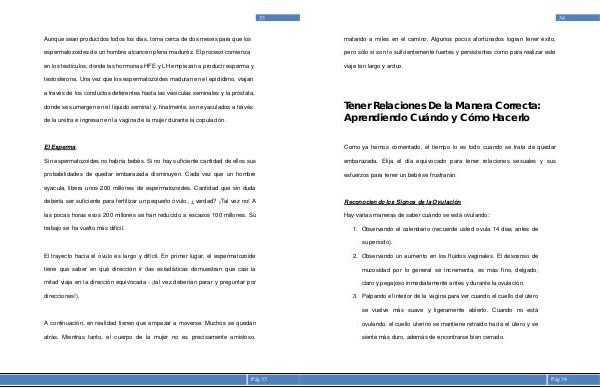
Task: Click paragraph starting 'A continuación, en realidad'
Action: (150, 330)
